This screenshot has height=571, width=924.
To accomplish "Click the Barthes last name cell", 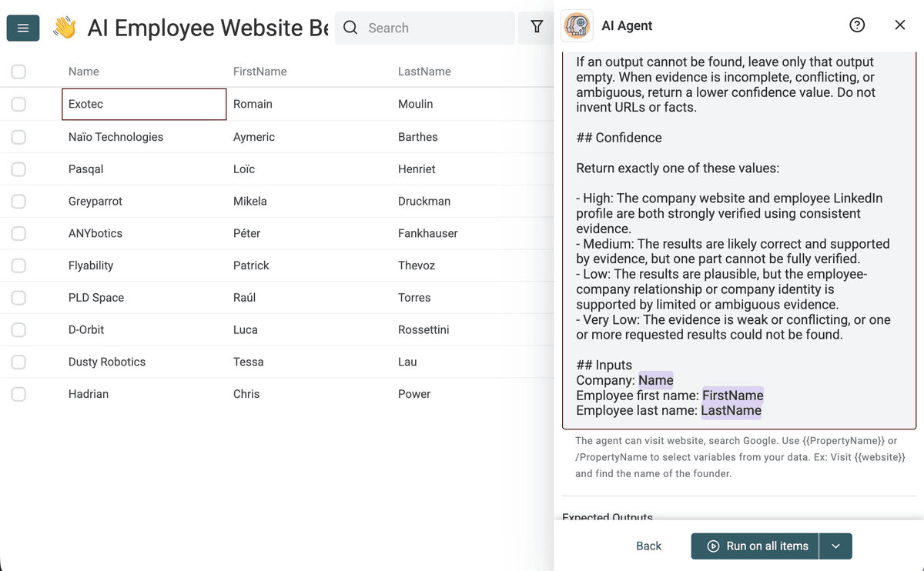I will point(473,137).
